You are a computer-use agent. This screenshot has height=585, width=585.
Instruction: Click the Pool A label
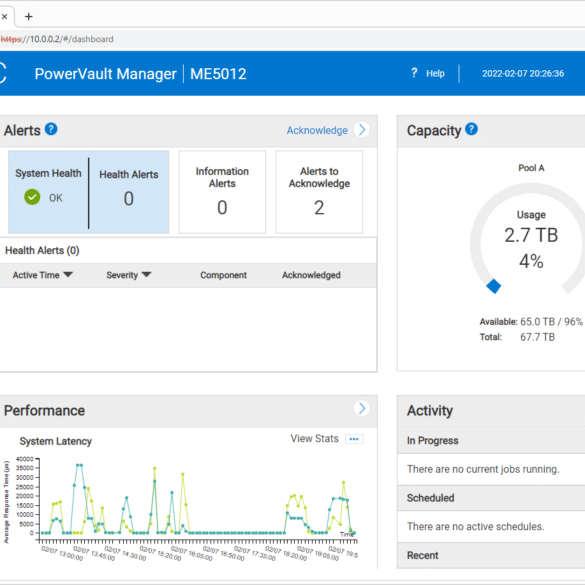tap(531, 168)
